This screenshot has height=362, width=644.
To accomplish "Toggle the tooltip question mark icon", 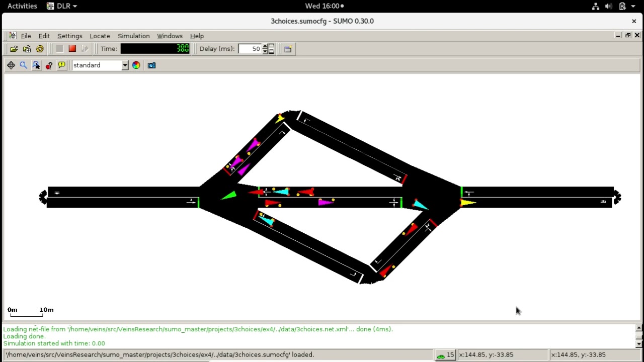I will tap(49, 65).
